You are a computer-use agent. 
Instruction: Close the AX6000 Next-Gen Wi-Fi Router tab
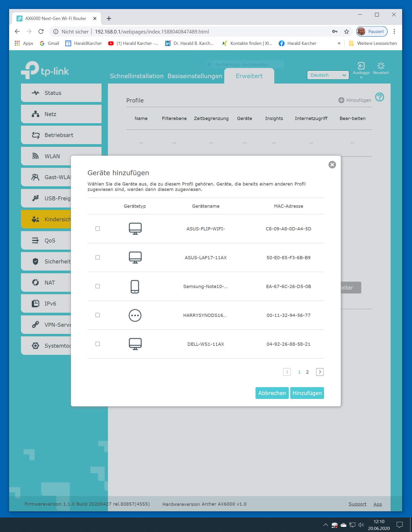pyautogui.click(x=95, y=18)
